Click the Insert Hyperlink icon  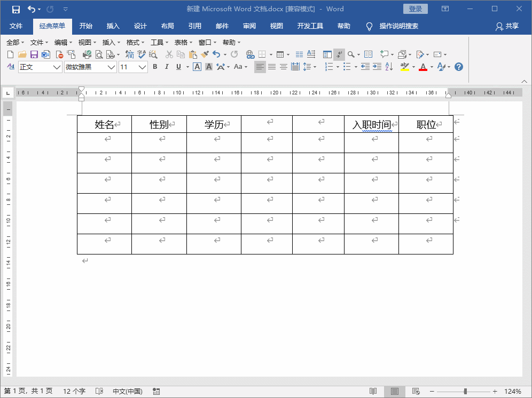[250, 54]
